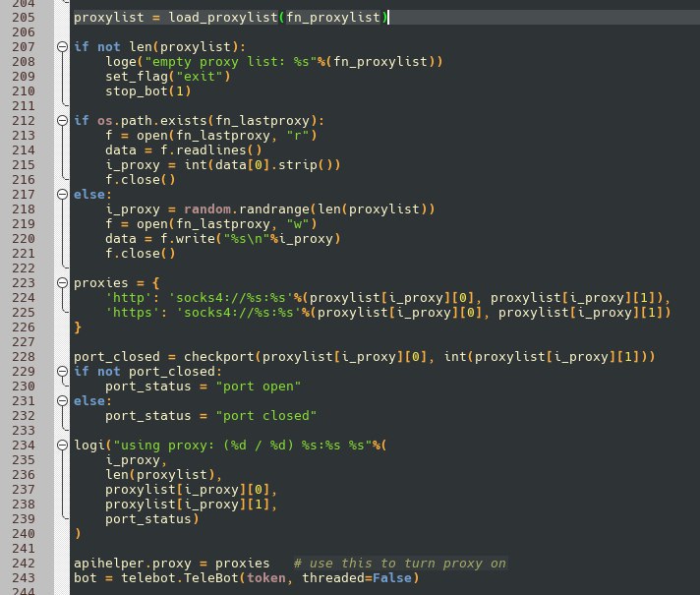
Task: Click line number 205 in the gutter
Action: click(24, 18)
